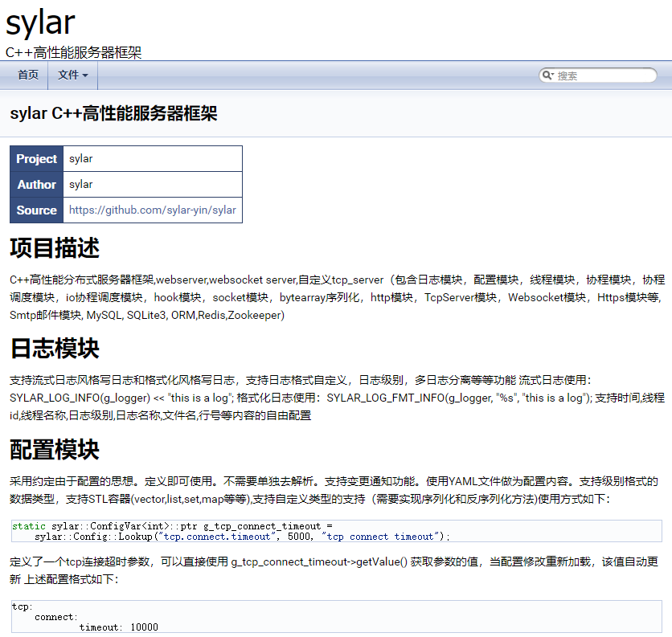
Task: Click the caret arrow beside 文件
Action: click(85, 76)
